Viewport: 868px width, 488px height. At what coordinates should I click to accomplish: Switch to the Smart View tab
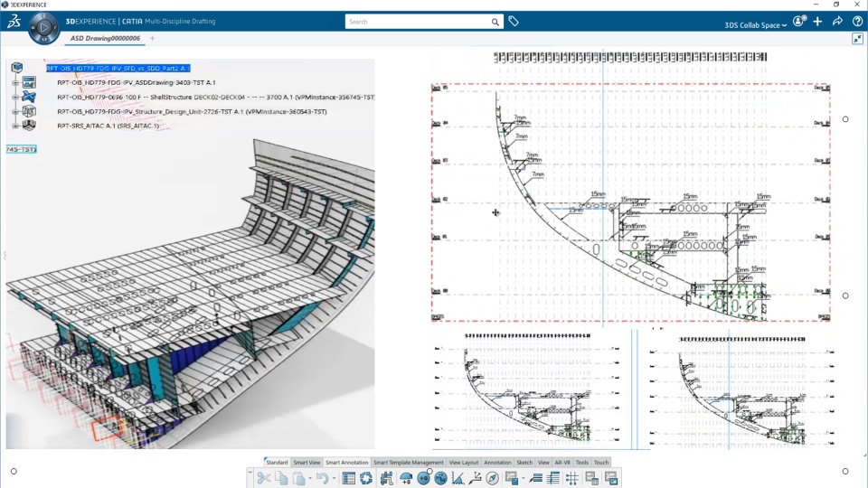pos(307,462)
